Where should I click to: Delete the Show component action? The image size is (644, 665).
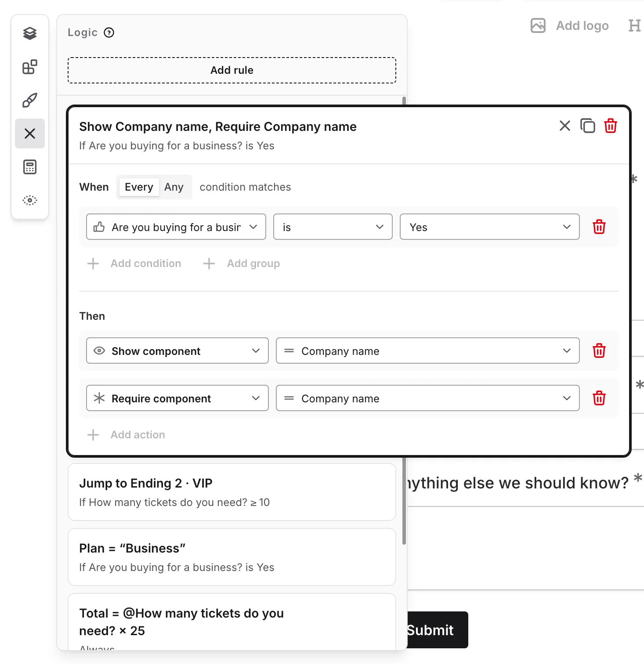[x=599, y=351]
